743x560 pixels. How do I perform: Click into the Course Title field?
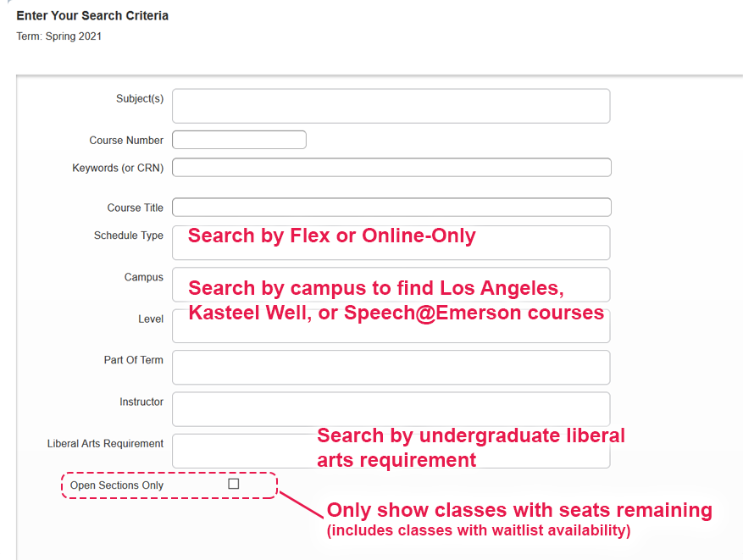point(391,208)
